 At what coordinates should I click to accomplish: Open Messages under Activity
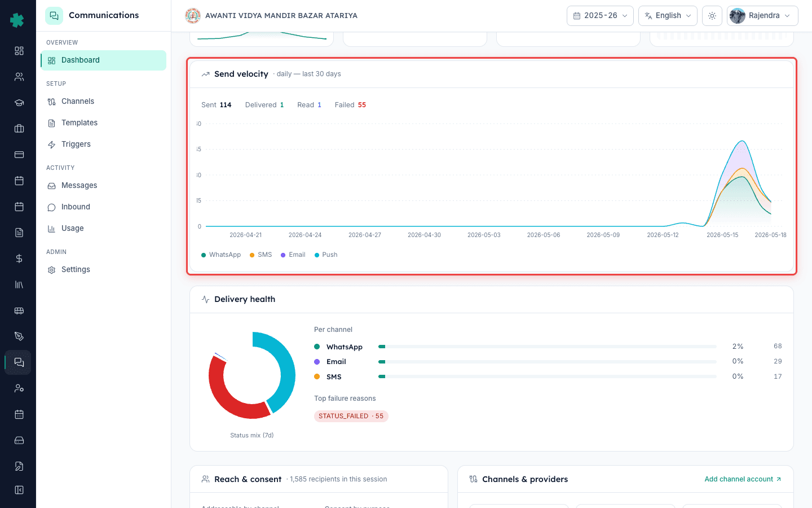click(x=104, y=186)
